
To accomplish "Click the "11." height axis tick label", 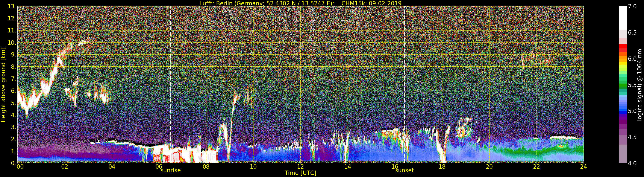I will [12, 31].
